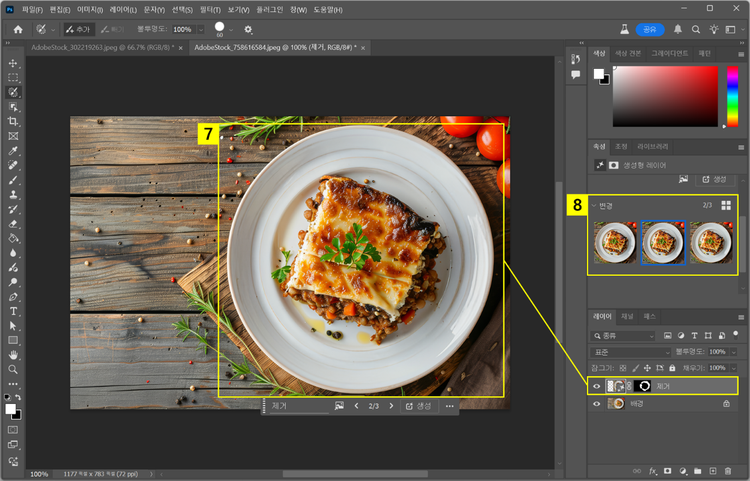Switch to the AdobeStock_302219263.jpeg document tab
750x481 pixels.
(100, 47)
